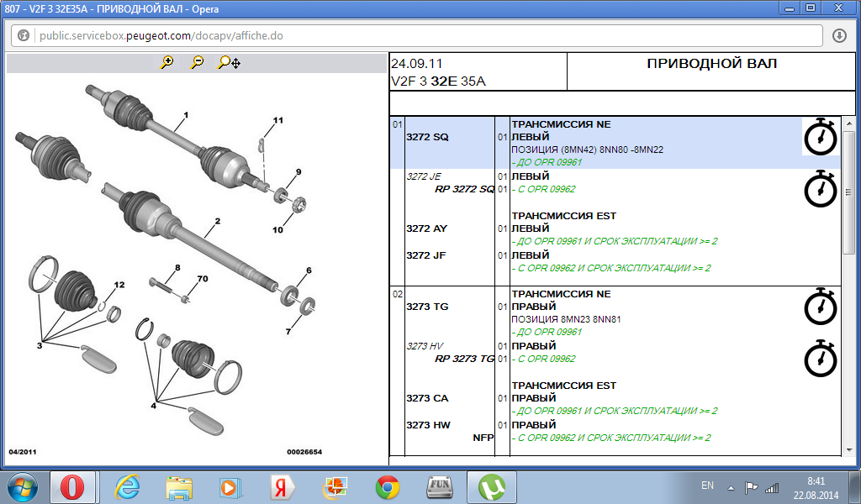This screenshot has height=504, width=861.
Task: Open the EN language selector in taskbar
Action: (x=707, y=486)
